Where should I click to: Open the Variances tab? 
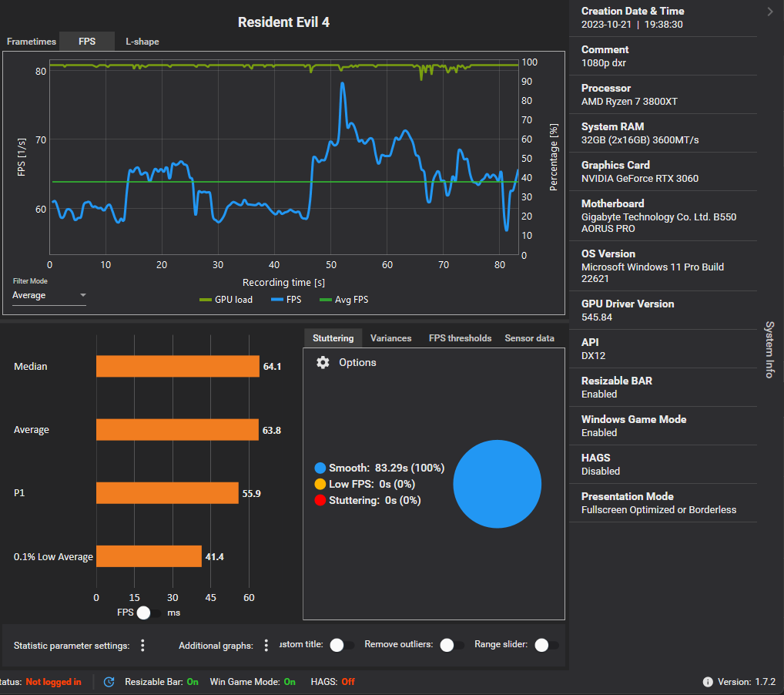391,338
